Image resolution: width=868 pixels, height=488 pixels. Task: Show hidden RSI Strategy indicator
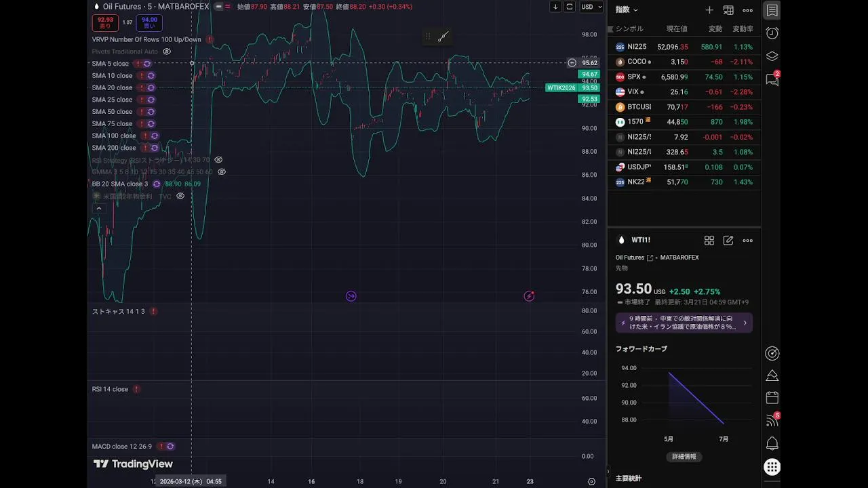(218, 160)
